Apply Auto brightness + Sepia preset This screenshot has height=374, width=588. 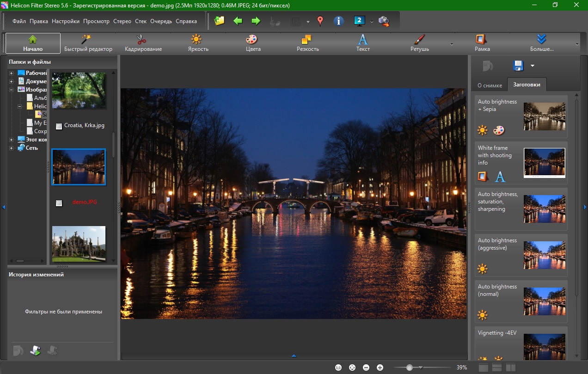pos(521,116)
